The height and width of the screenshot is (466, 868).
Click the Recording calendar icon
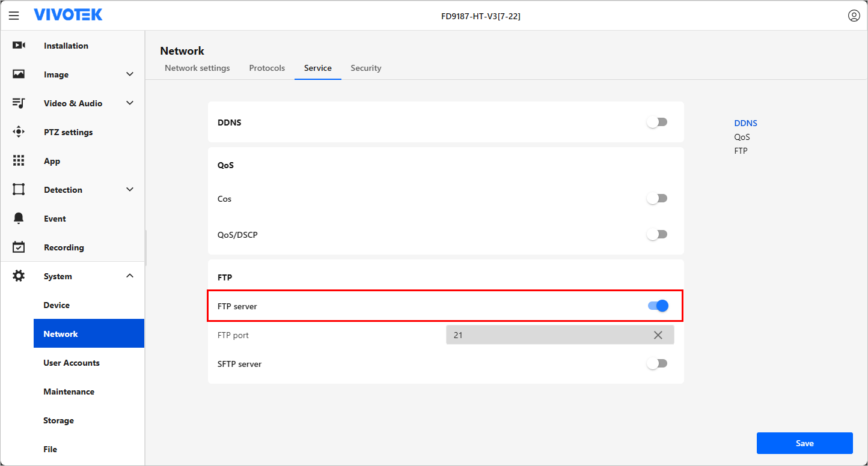click(19, 247)
